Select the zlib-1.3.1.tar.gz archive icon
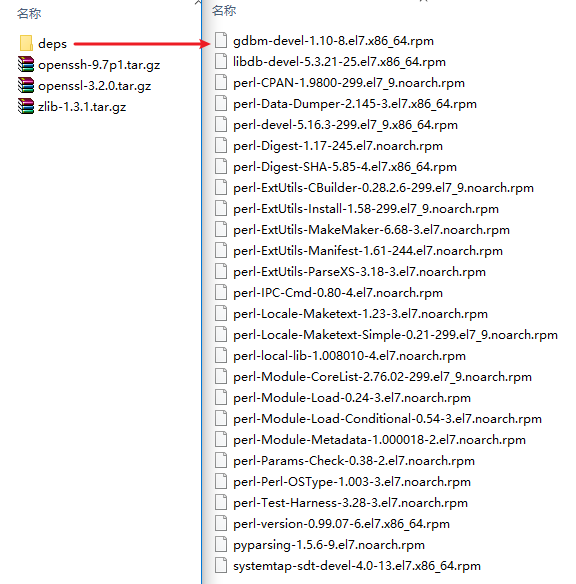576x584 pixels. pos(26,106)
